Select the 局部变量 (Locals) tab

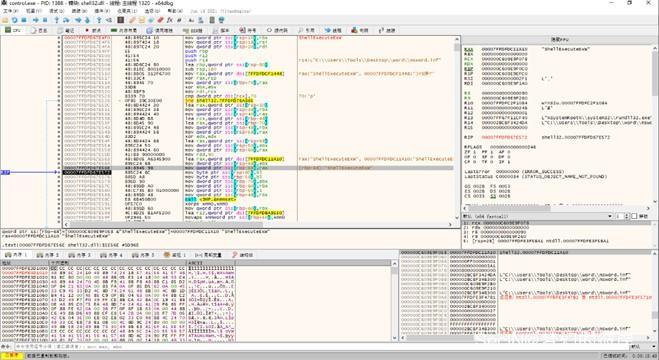point(208,255)
